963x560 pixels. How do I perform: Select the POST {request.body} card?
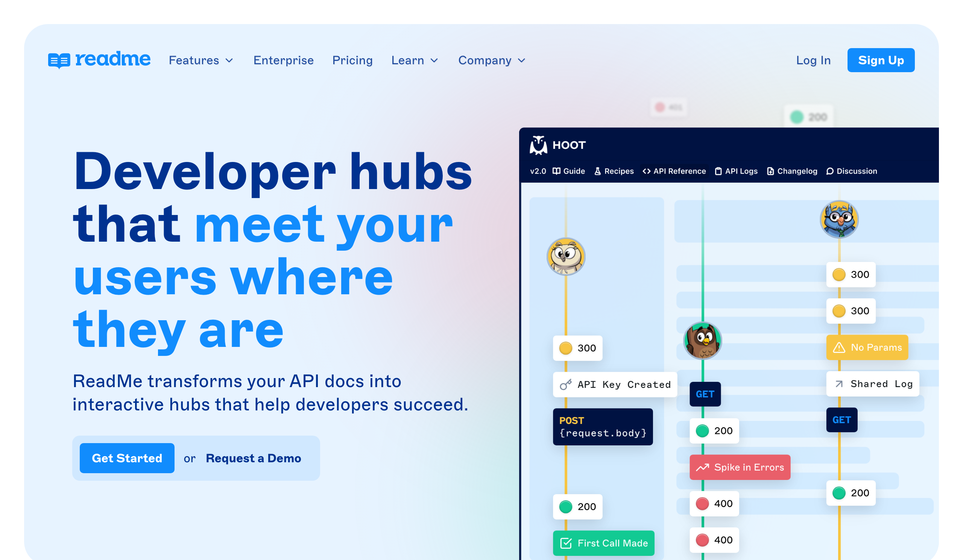click(603, 427)
